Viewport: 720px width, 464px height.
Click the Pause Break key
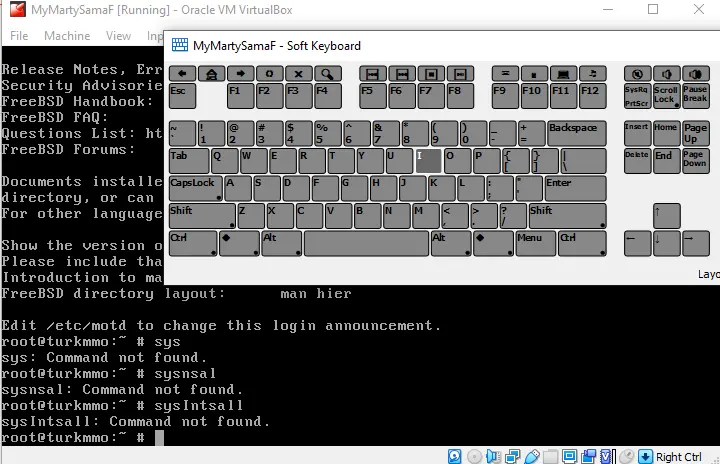(x=696, y=96)
